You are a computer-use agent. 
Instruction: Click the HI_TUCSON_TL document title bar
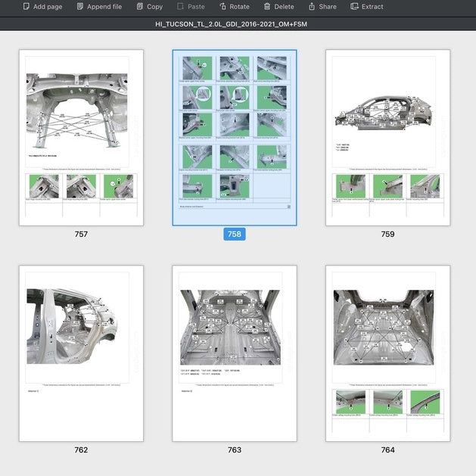tap(238, 24)
